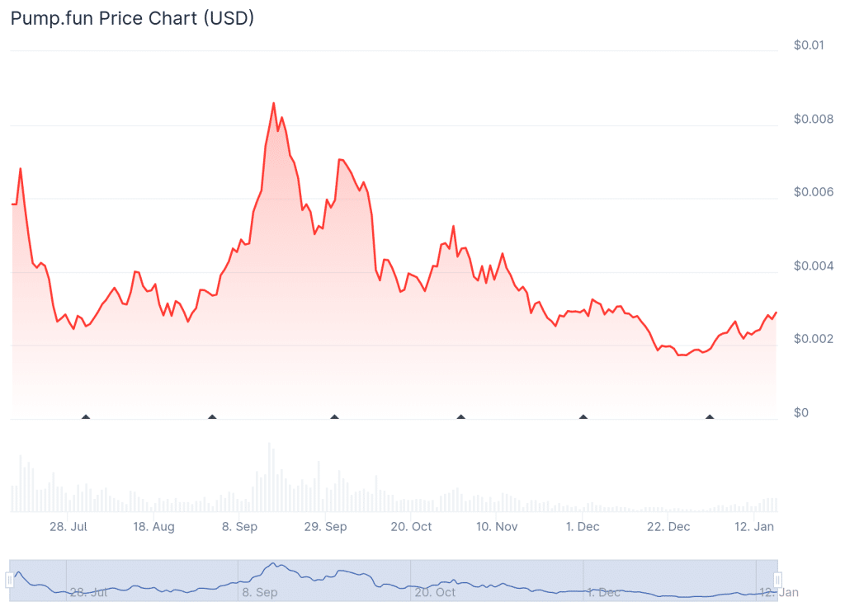
Task: Click diamond marker between 18. Aug and 8. Sep
Action: [212, 417]
